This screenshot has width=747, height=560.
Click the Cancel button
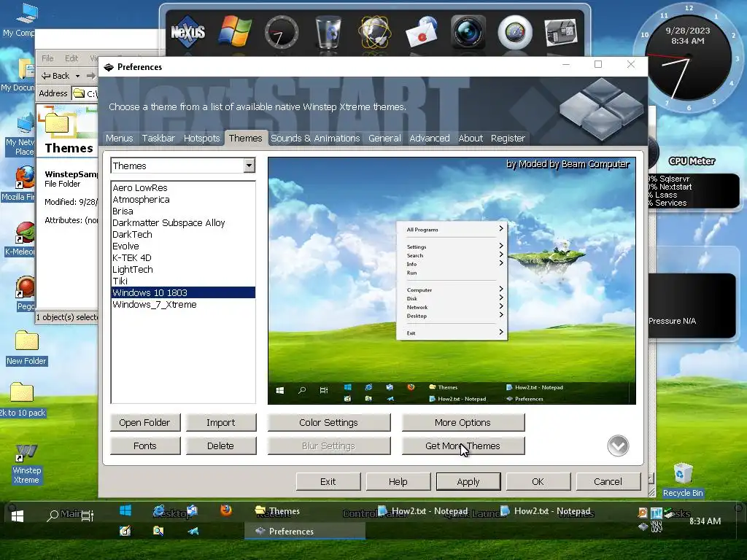click(x=608, y=481)
